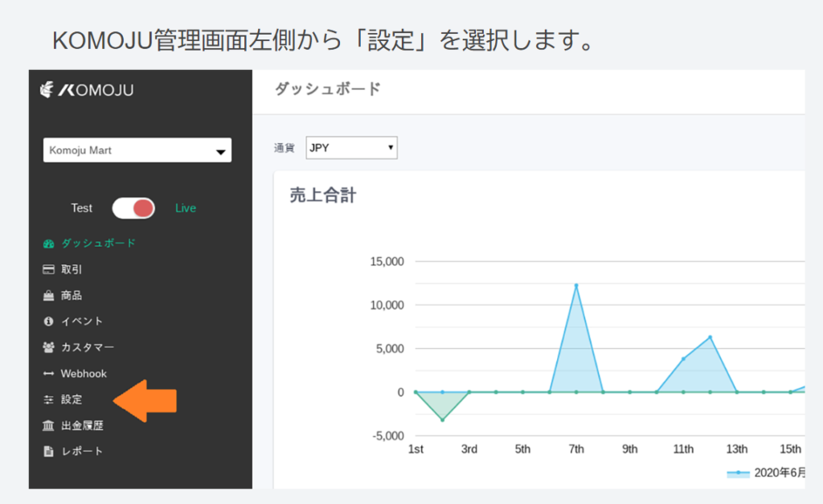Screen dimensions: 823x504
Task: Click the 通貨 label
Action: (x=284, y=148)
